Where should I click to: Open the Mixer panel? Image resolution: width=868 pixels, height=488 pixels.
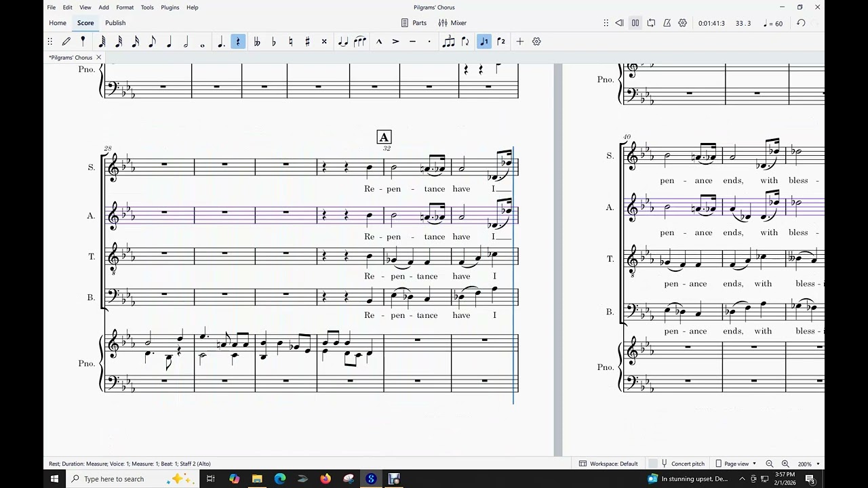click(x=452, y=23)
